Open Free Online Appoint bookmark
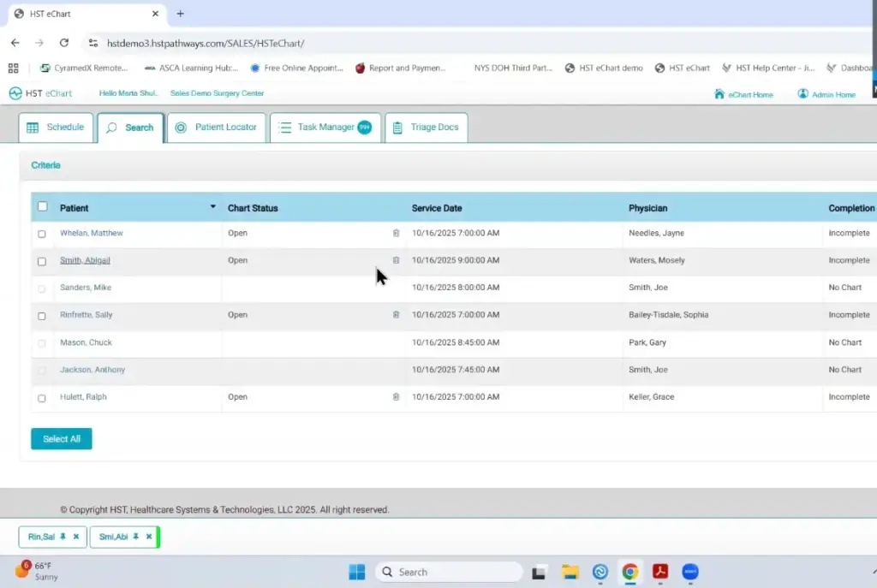 coord(296,68)
